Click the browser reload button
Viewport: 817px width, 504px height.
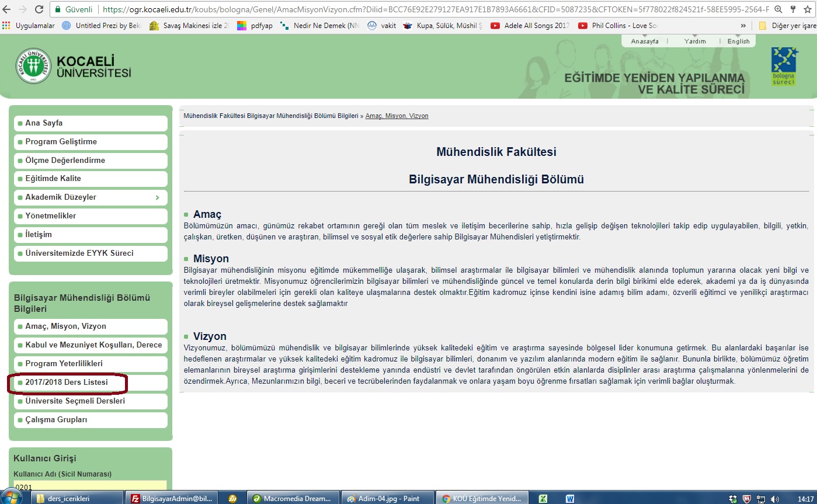point(39,9)
